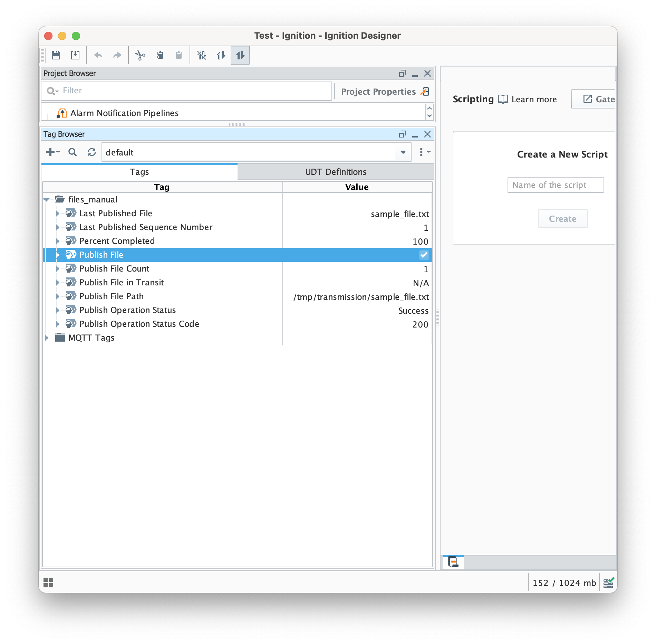Click the Project Browser Filter field

click(x=186, y=91)
